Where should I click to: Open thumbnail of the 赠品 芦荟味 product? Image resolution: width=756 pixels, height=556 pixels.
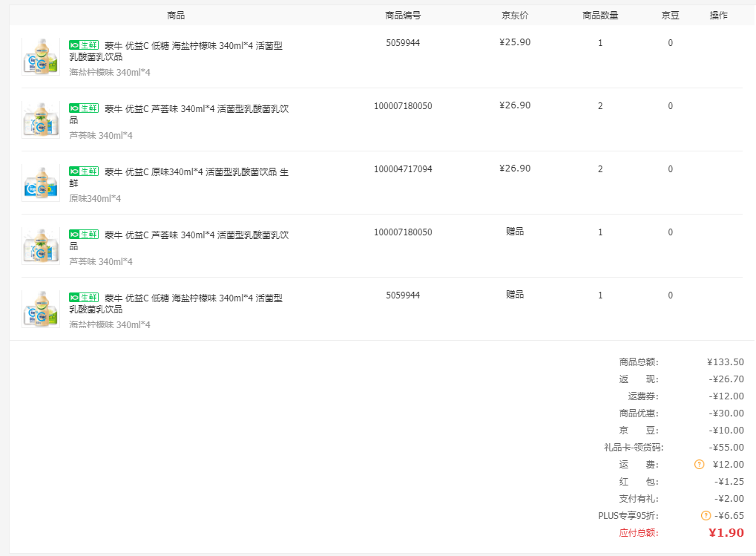pyautogui.click(x=41, y=246)
